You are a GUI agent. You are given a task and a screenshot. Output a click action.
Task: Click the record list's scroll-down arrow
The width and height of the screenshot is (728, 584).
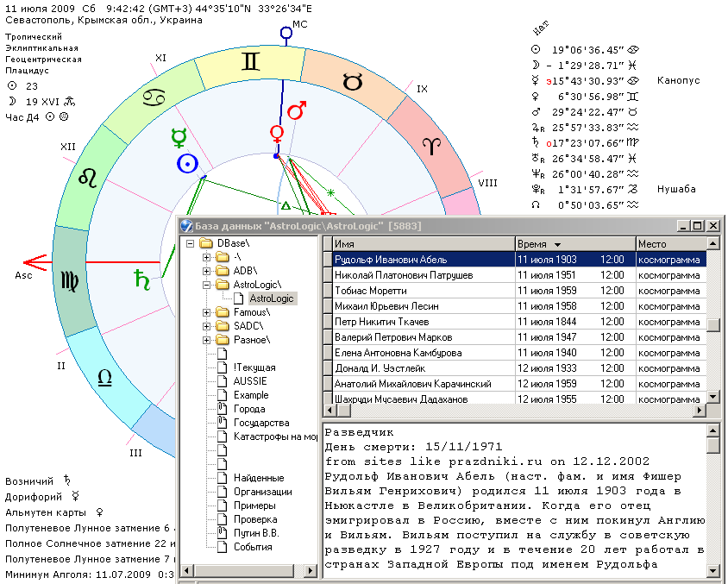pyautogui.click(x=713, y=397)
